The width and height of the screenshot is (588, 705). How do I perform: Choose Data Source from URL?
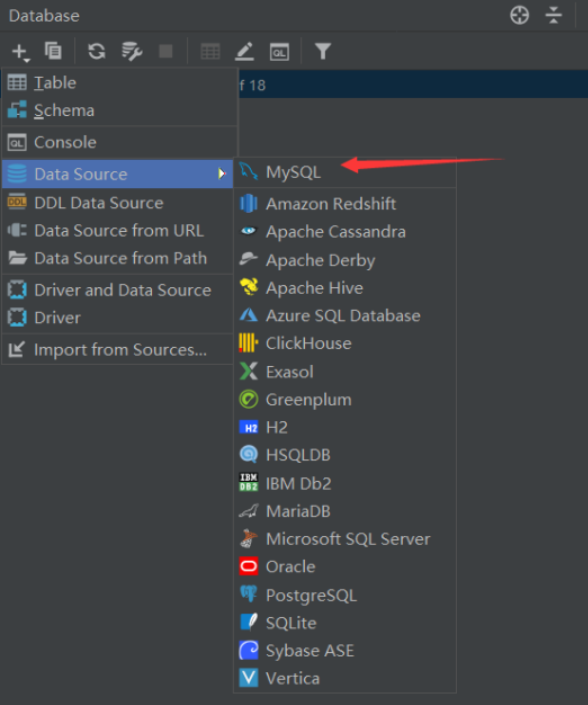tap(118, 231)
